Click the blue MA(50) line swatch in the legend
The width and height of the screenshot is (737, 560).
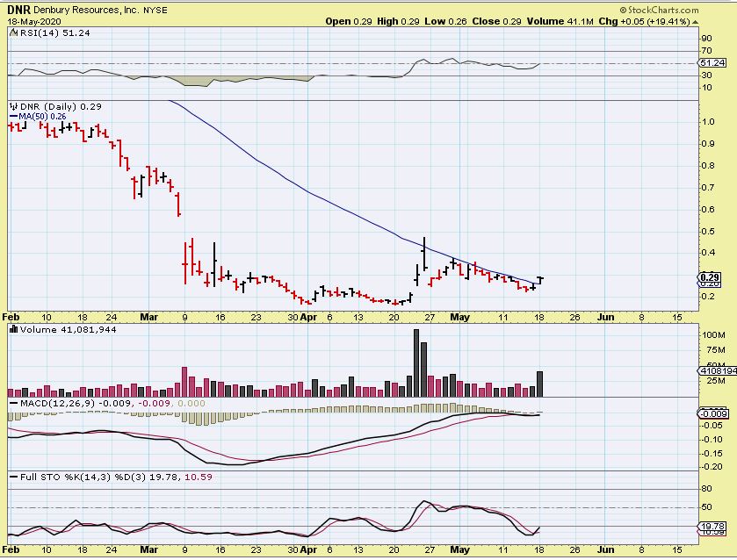tap(14, 117)
